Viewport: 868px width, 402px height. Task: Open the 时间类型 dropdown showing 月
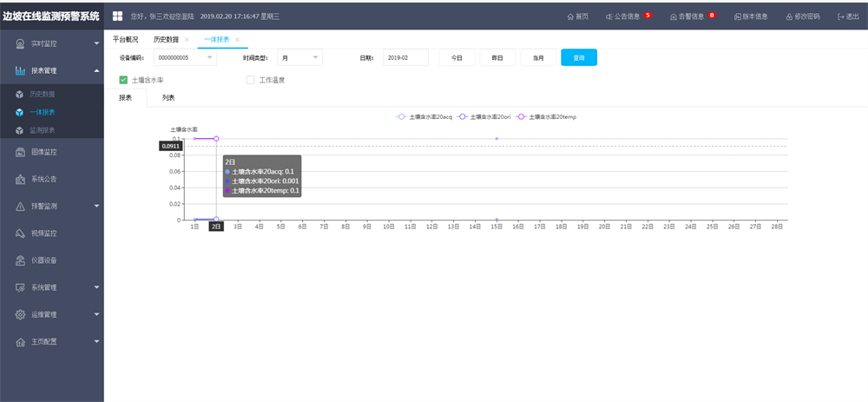pos(299,57)
